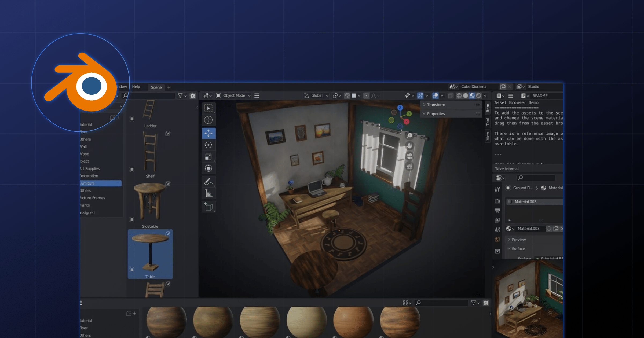The width and height of the screenshot is (644, 338).
Task: Open material browse dropdown beside Material.003 name
Action: point(510,229)
